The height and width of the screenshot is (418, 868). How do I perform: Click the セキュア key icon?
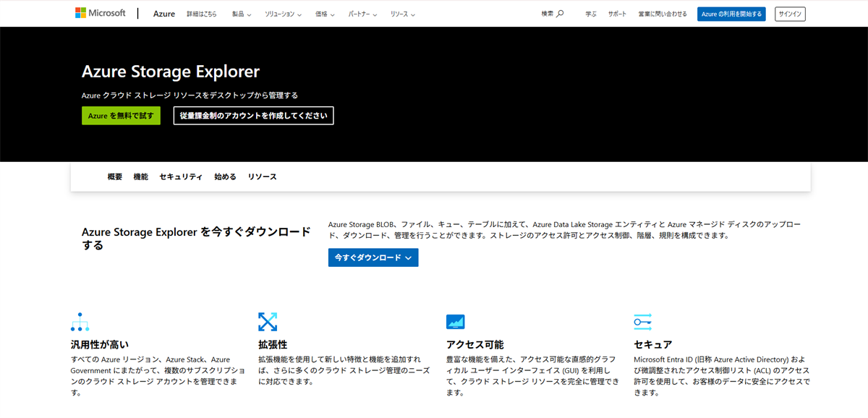643,322
